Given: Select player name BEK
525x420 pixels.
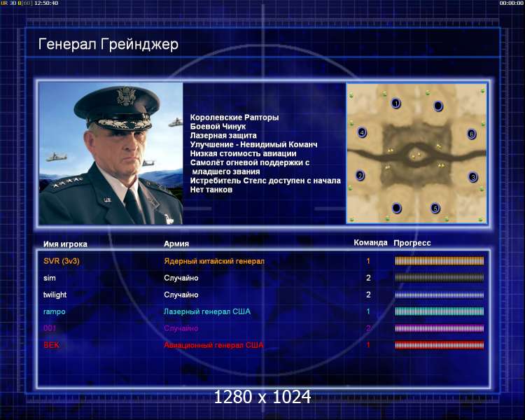Looking at the screenshot, I should pos(51,345).
